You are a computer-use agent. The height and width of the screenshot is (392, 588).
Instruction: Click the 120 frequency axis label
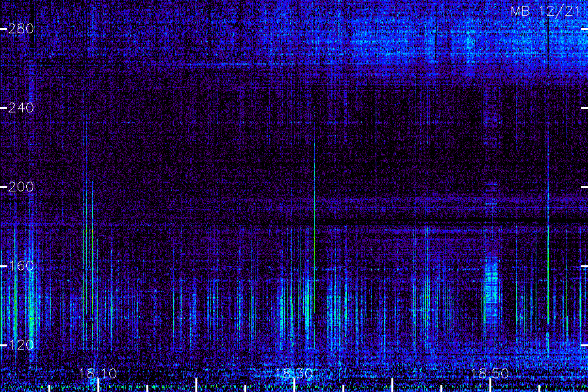pos(21,345)
